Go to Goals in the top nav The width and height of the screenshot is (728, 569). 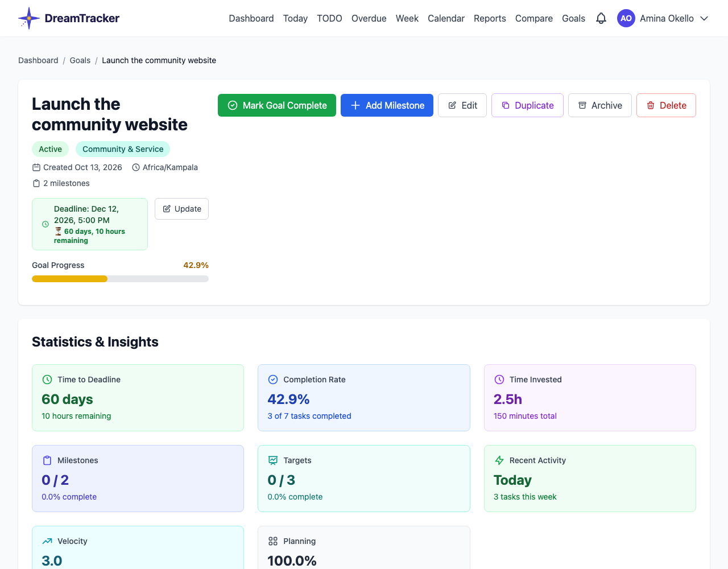573,18
